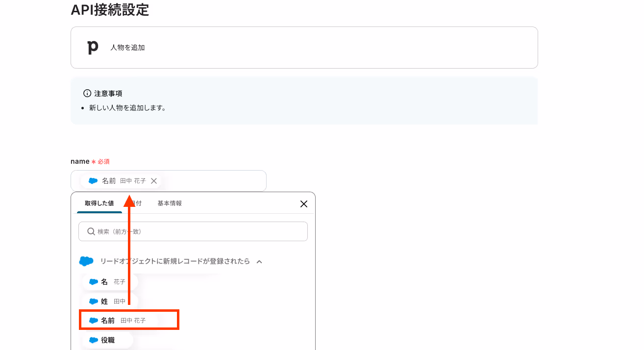Click the リードオブジェクトに新規レコードが登録されたら heading
644x350 pixels.
pyautogui.click(x=175, y=262)
